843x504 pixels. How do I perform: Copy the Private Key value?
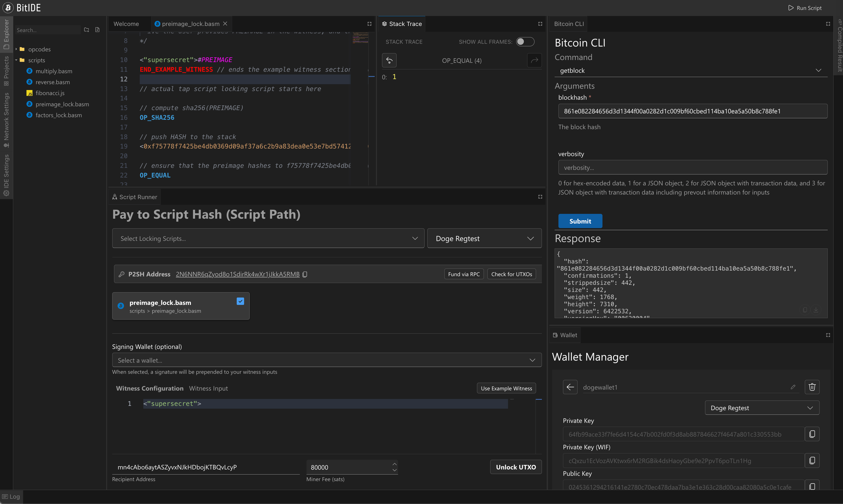pos(812,434)
